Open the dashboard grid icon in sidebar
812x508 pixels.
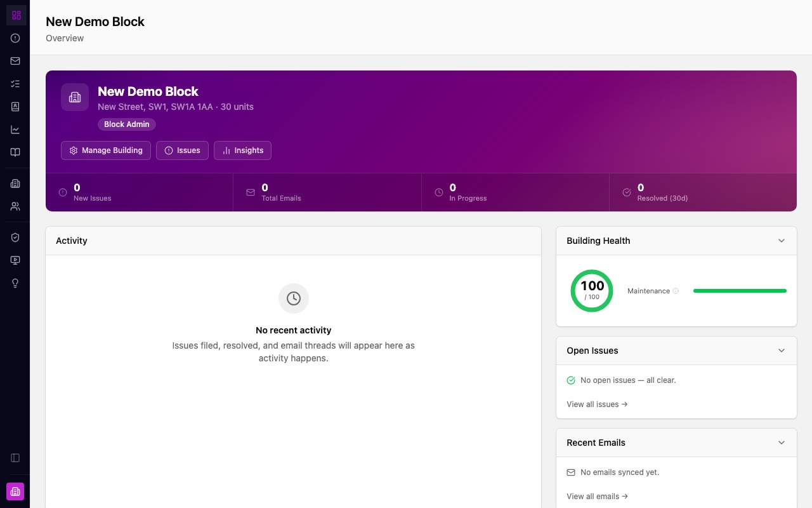(x=16, y=15)
